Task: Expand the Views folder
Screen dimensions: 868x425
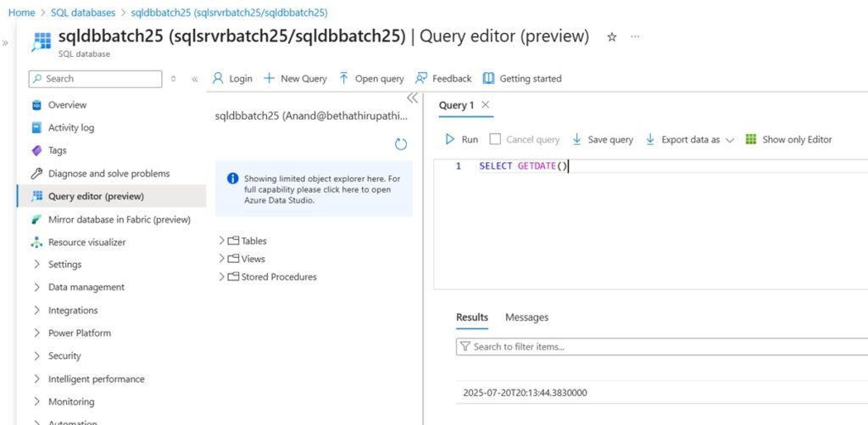Action: [x=221, y=259]
